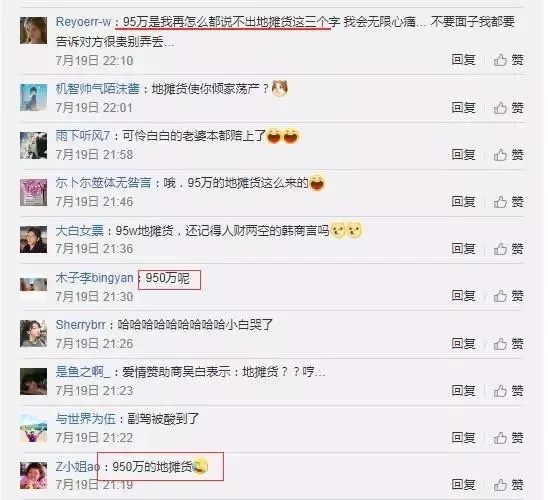
Task: Like Sherrybrr's comment with thumbs-up icon
Action: pyautogui.click(x=509, y=344)
